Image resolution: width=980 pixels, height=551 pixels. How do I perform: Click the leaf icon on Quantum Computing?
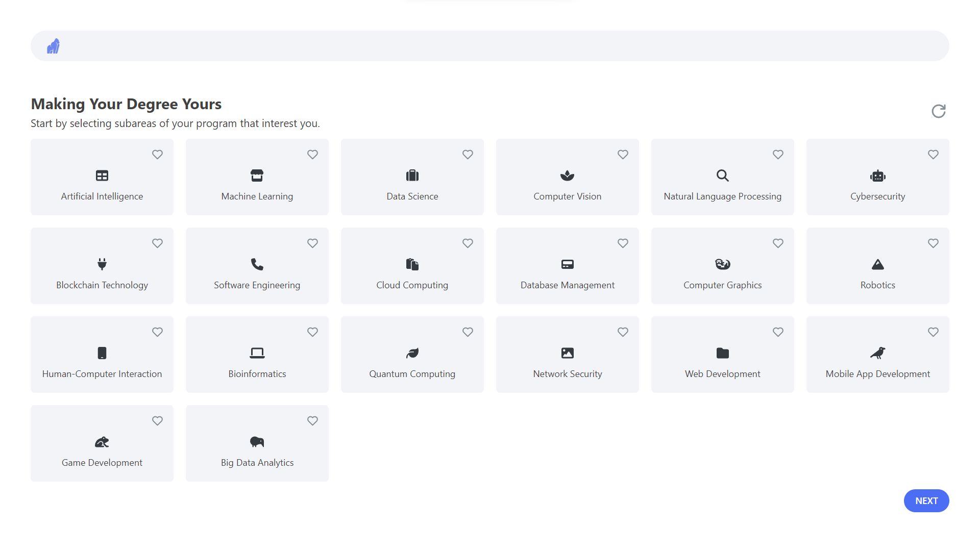[x=412, y=353]
